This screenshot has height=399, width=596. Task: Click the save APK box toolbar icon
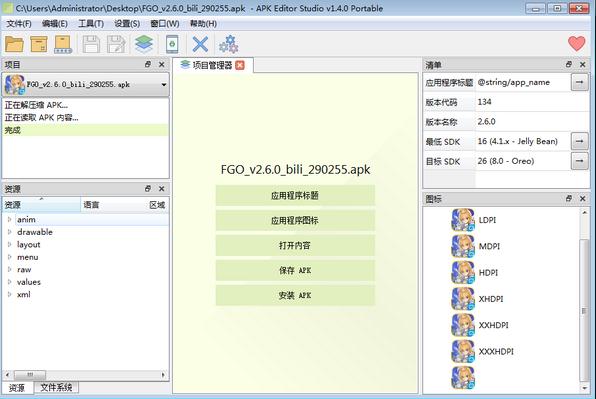point(39,44)
